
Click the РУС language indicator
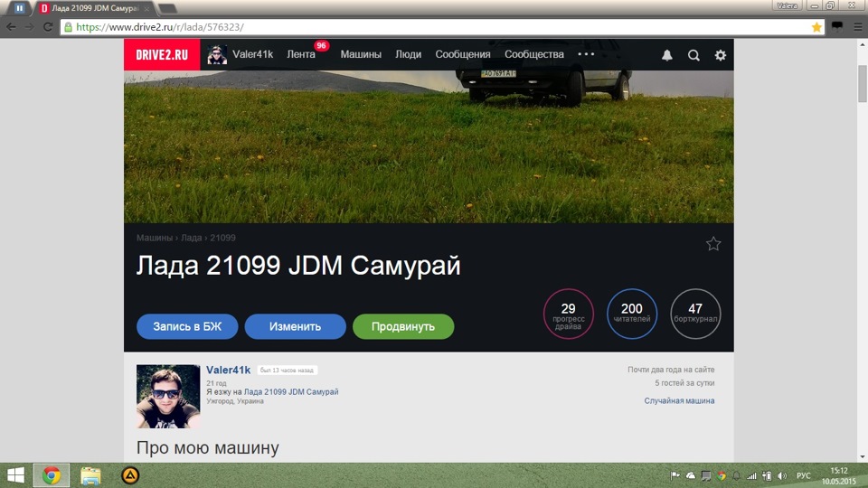803,476
